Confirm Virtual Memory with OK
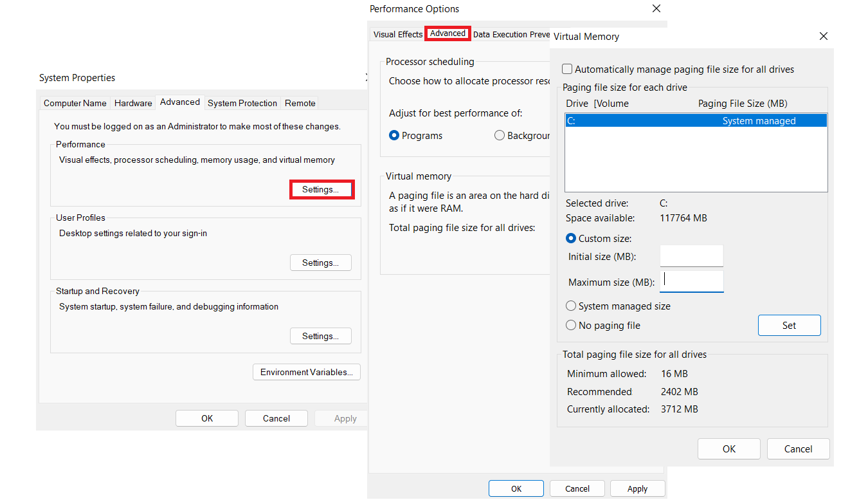This screenshot has height=500, width=868. [x=728, y=449]
